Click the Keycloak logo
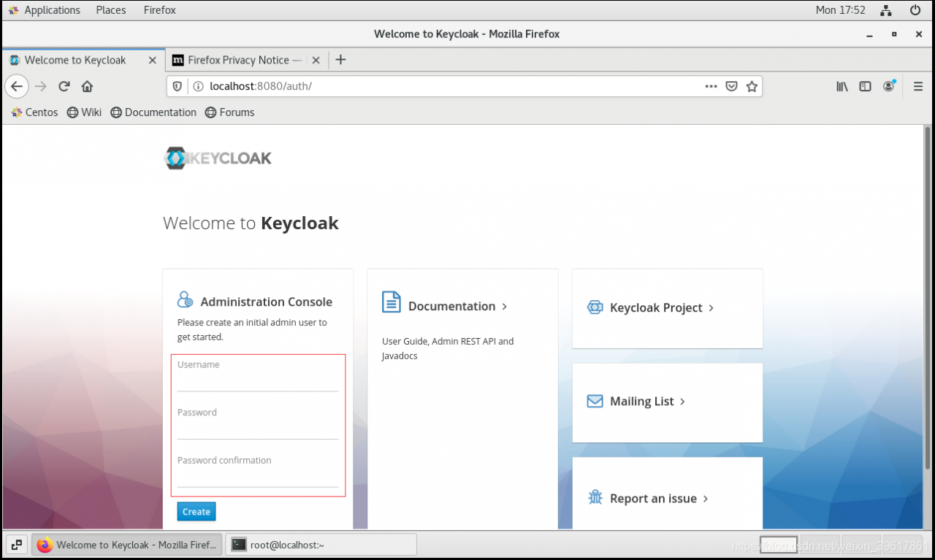935x560 pixels. 218,158
